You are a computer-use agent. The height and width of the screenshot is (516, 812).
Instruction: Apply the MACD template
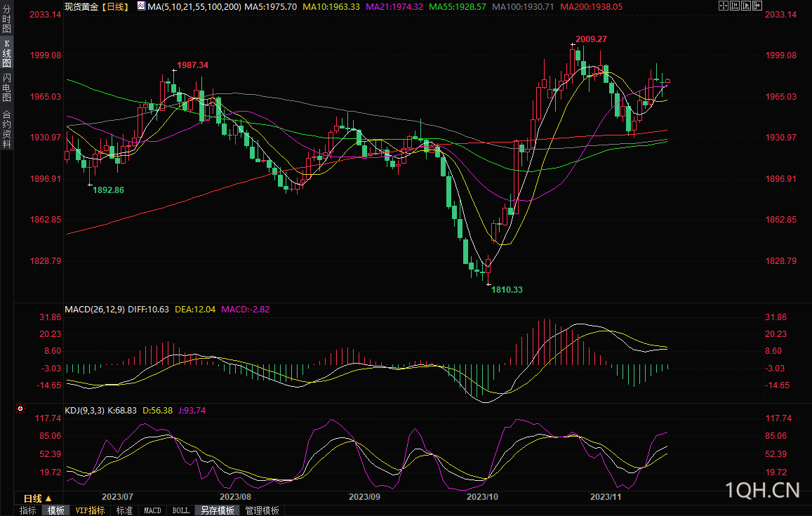pyautogui.click(x=152, y=510)
